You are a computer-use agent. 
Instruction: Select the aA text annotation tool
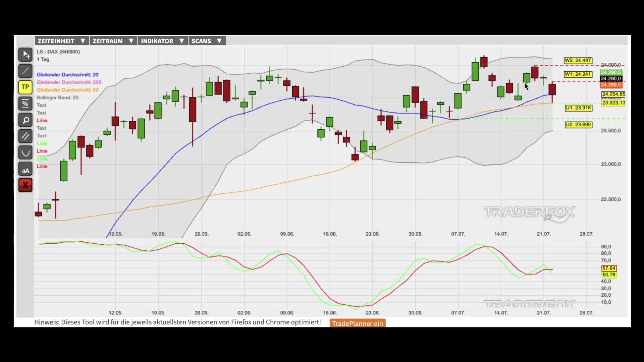(25, 169)
